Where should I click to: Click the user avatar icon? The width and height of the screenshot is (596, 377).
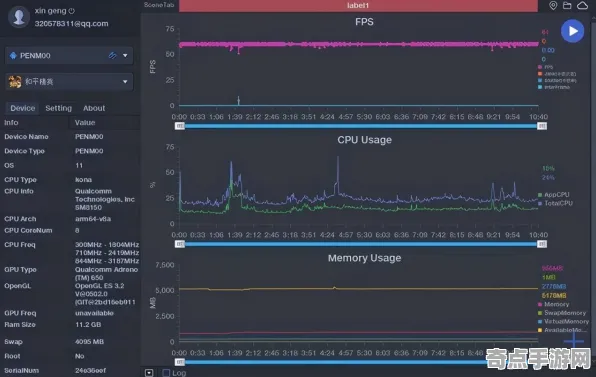tap(19, 17)
